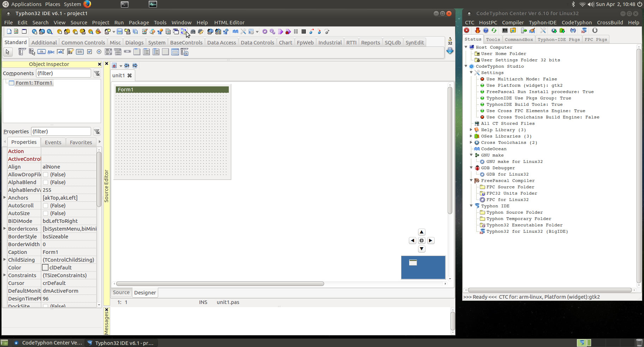Click the Firefox icon in top panel
This screenshot has width=644, height=347.
(87, 4)
